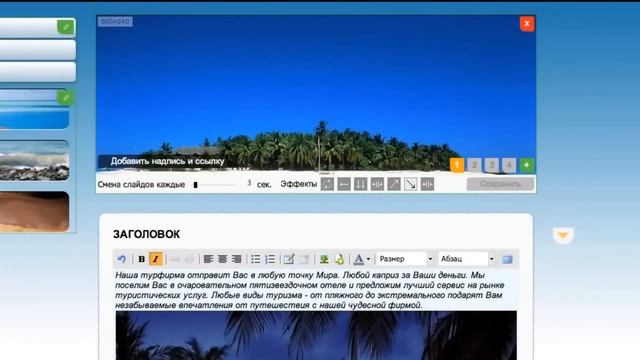The image size is (640, 360).
Task: Insert a bulleted list
Action: point(256,259)
